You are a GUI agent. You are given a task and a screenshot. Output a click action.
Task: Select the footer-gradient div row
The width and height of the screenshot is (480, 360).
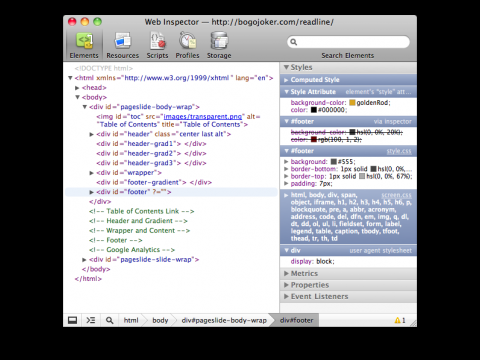point(154,183)
